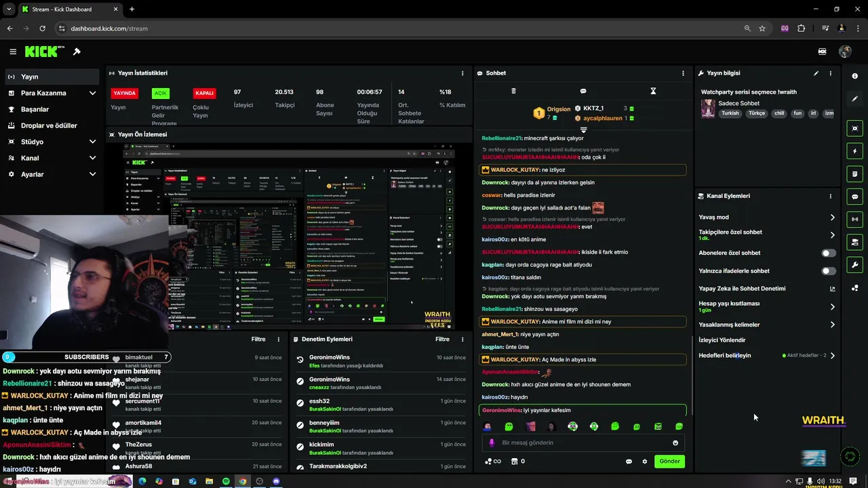
Task: Toggle Abonelere özel sohbet switch
Action: click(829, 253)
